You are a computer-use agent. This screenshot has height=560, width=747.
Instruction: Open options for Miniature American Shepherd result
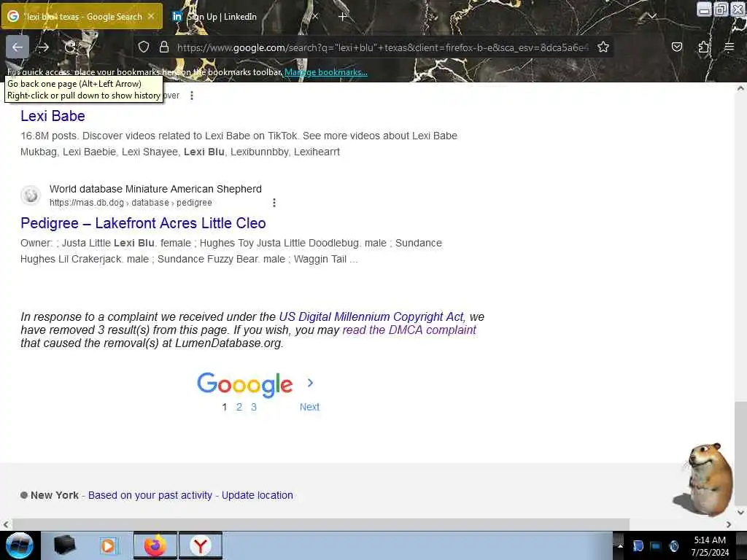[x=274, y=203]
